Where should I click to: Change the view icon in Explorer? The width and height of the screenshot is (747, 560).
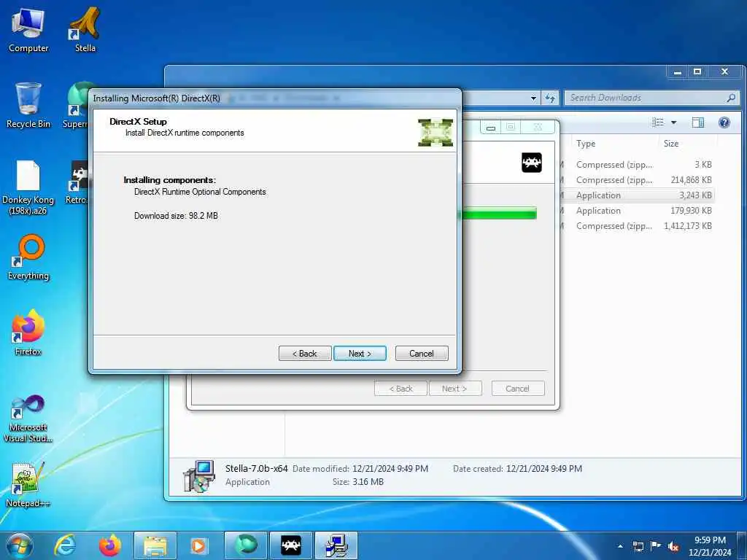[658, 122]
